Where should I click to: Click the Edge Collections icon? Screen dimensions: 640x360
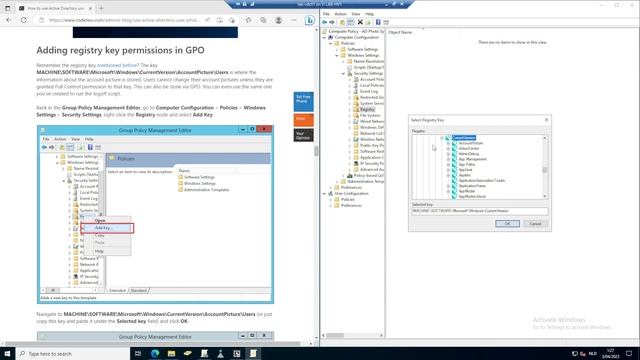pyautogui.click(x=263, y=20)
